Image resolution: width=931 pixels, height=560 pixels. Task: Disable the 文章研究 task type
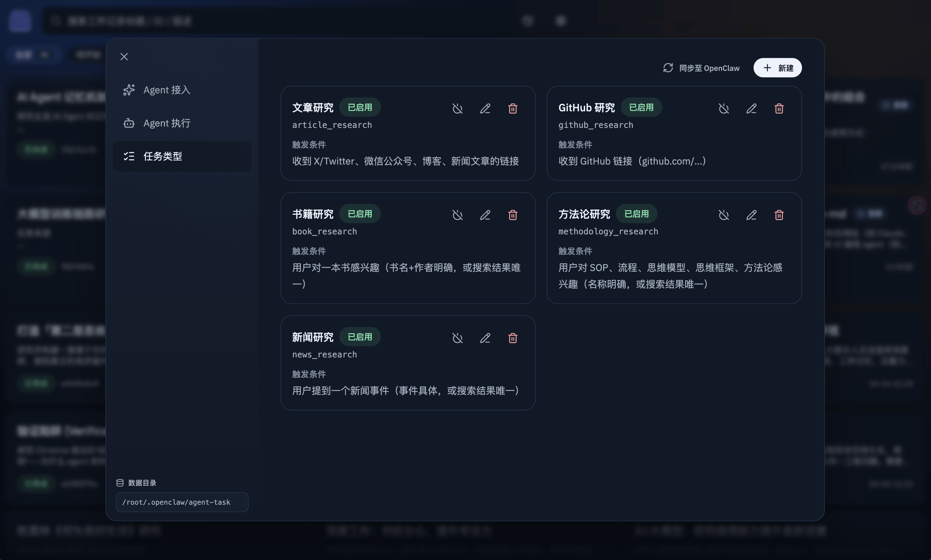click(x=457, y=109)
